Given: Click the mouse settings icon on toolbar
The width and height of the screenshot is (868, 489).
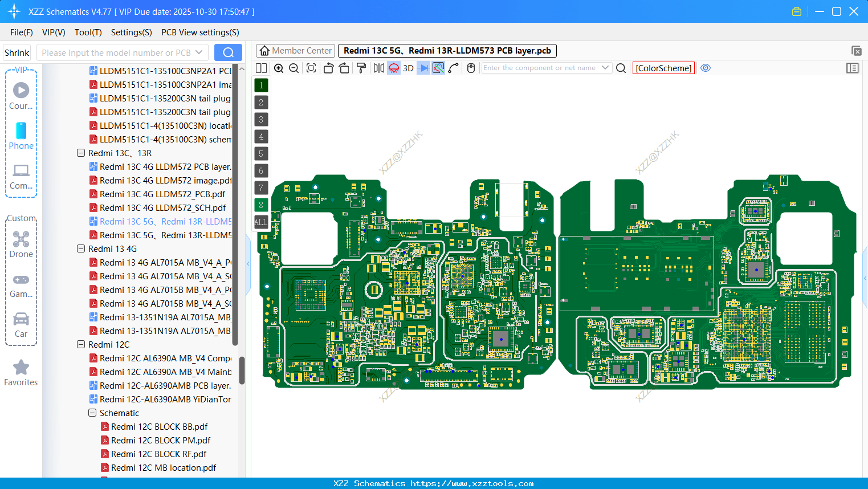Looking at the screenshot, I should [x=470, y=68].
